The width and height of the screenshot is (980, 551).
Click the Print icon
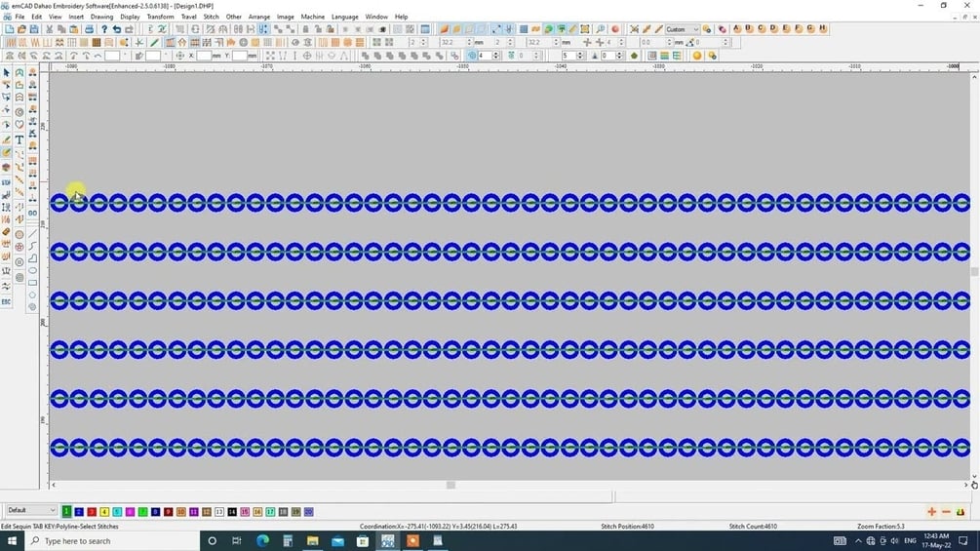point(89,29)
